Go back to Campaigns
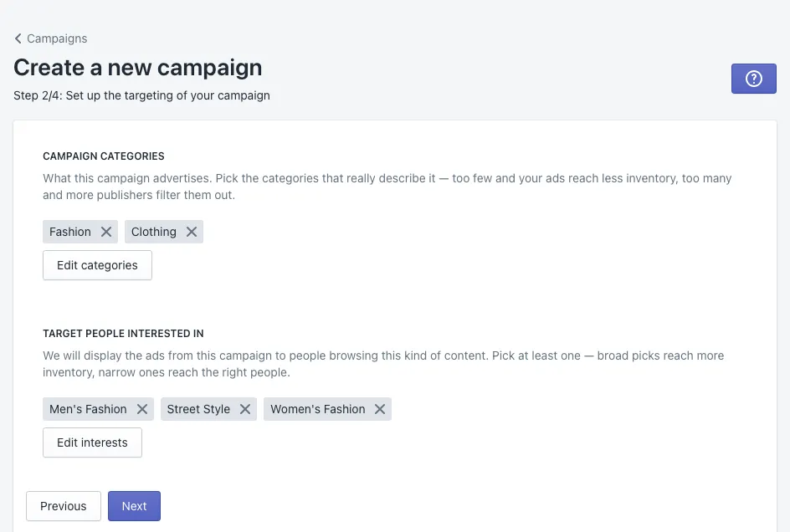Image resolution: width=790 pixels, height=532 pixels. [50, 38]
